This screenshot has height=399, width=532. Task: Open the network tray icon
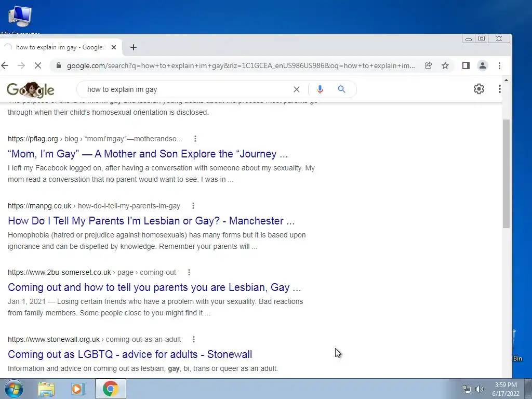(x=467, y=389)
